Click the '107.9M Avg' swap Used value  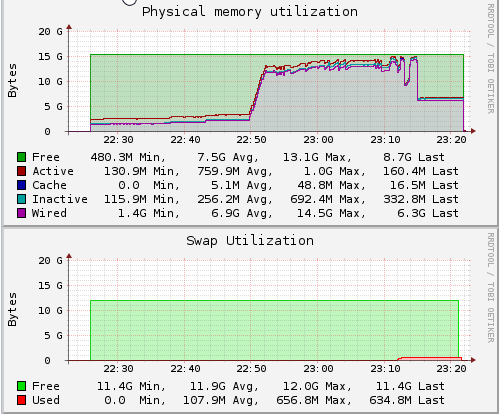(221, 400)
